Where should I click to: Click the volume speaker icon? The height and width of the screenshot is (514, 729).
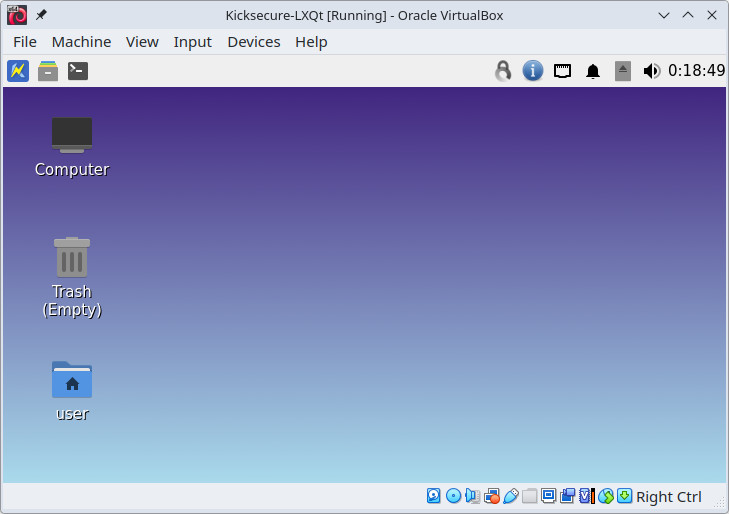[x=652, y=71]
